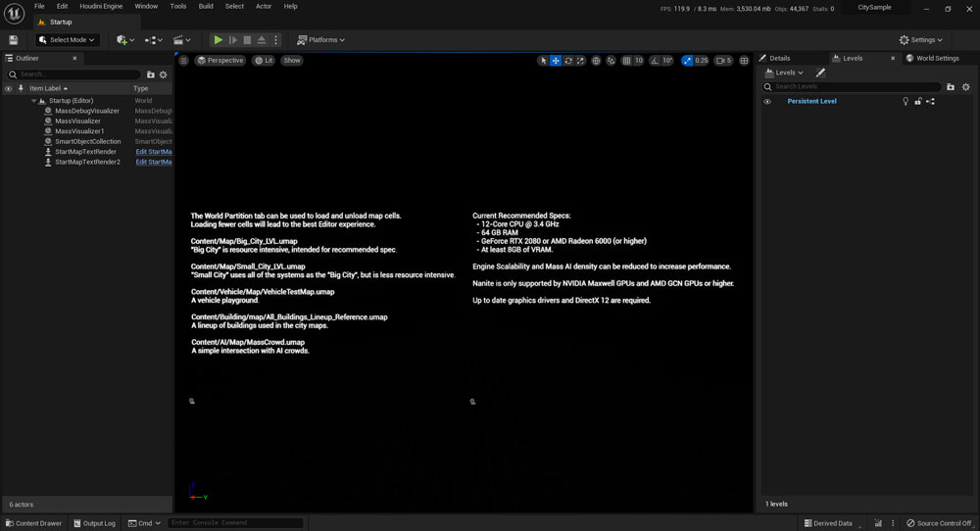Open the Help menu

[x=291, y=6]
